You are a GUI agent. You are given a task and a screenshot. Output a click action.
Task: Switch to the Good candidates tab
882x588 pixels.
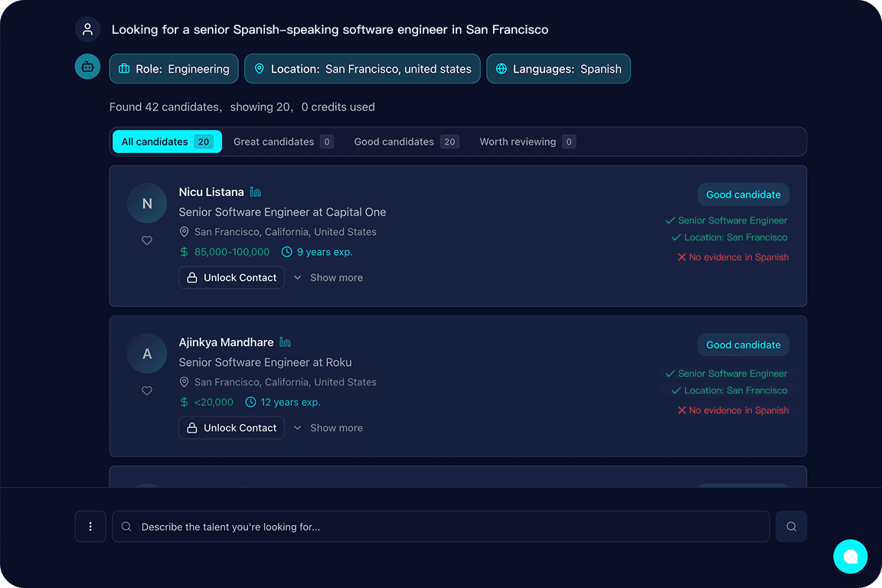pyautogui.click(x=405, y=142)
